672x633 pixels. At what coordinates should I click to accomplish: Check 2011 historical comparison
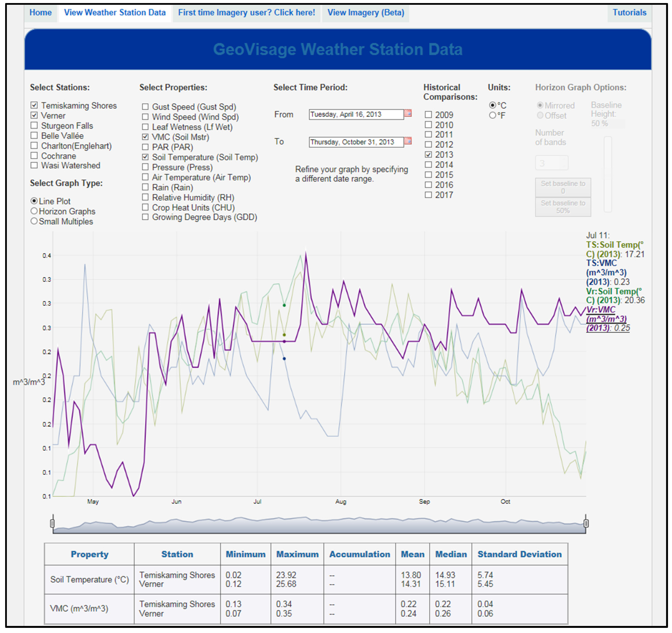[428, 135]
